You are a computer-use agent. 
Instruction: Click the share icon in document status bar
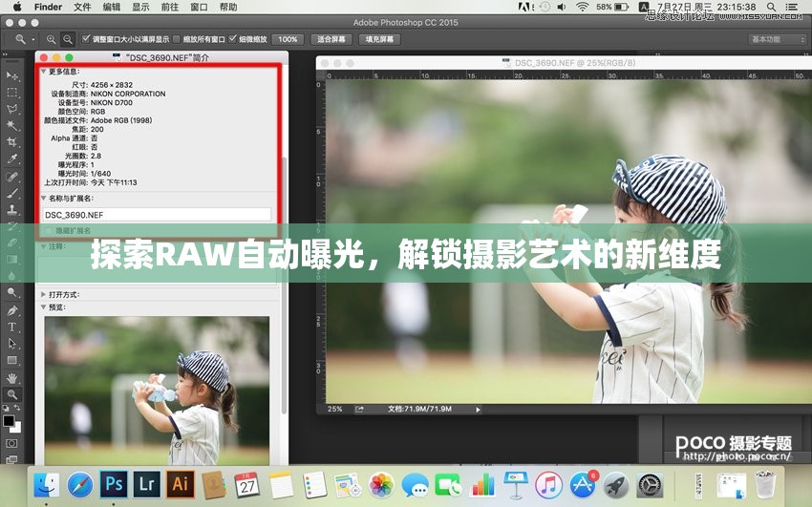359,409
